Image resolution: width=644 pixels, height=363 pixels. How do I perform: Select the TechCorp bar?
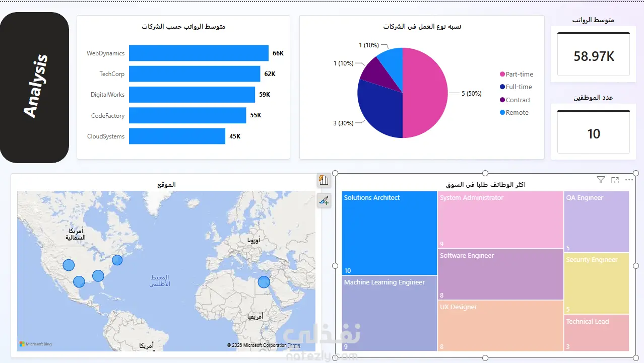[x=195, y=74]
